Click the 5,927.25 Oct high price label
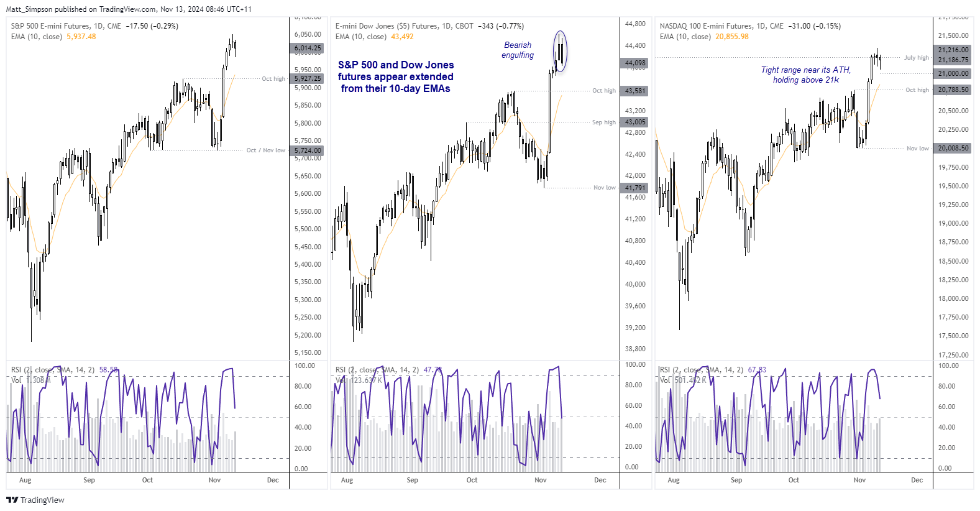This screenshot has height=511, width=980. (308, 78)
